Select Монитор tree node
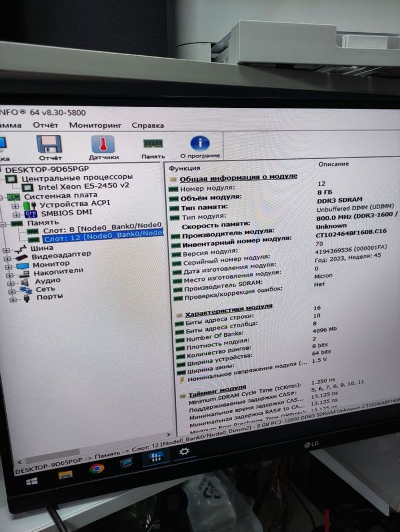400x532 pixels. pyautogui.click(x=51, y=263)
